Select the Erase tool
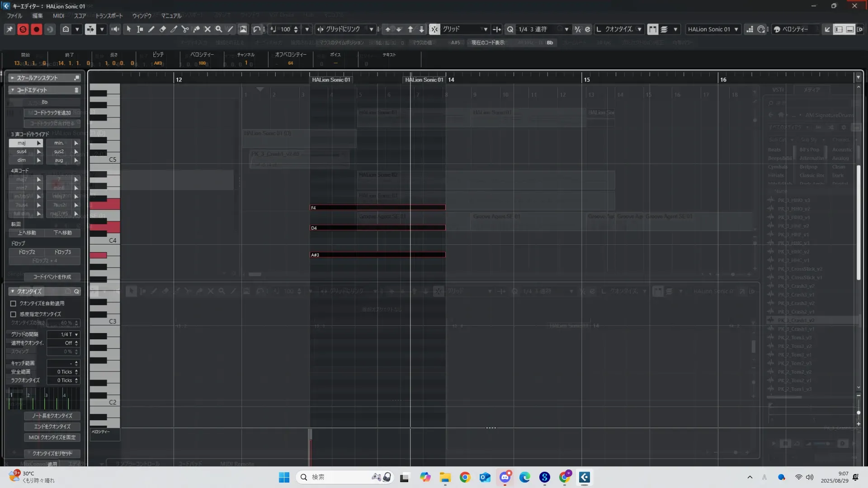This screenshot has height=488, width=868. click(163, 29)
